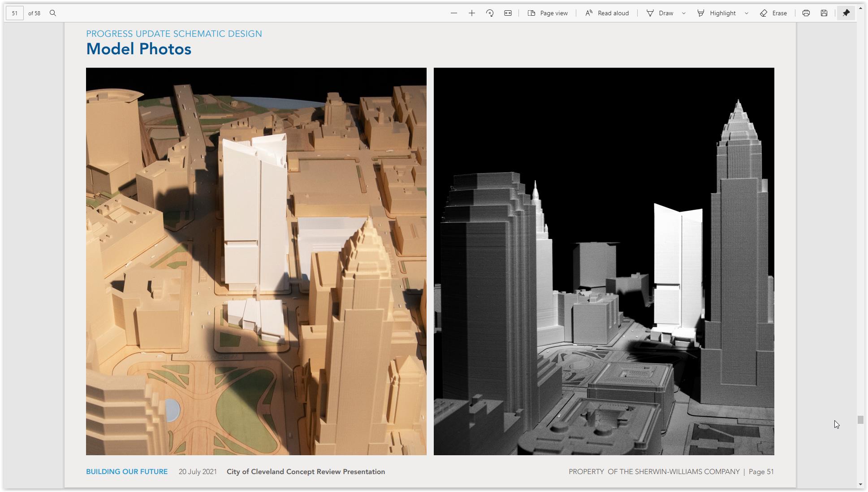Click the "Model Photos" heading
Viewport: 868px width, 492px height.
click(139, 49)
